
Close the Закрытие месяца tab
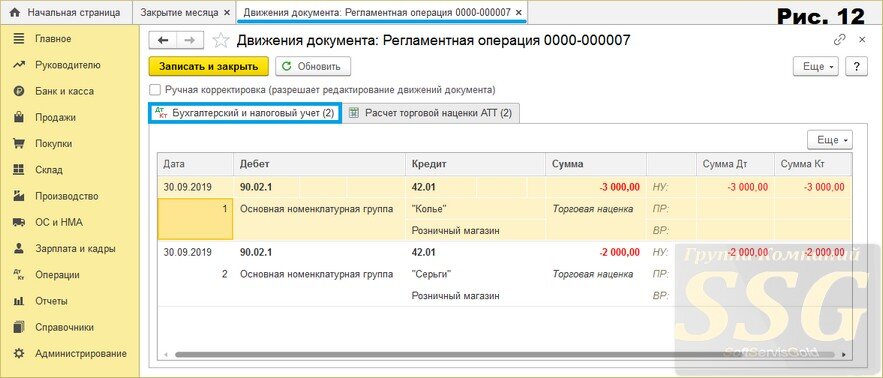(226, 12)
